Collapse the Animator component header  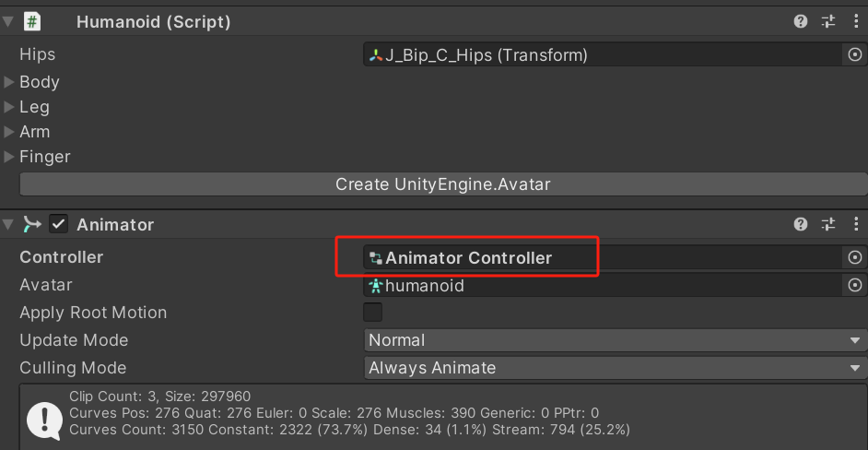point(7,224)
